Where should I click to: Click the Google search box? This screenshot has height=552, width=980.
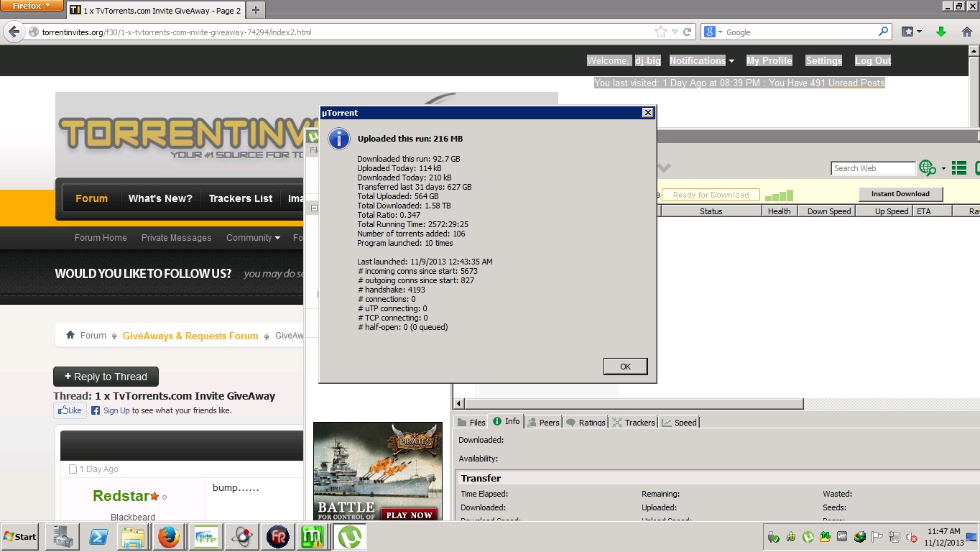pyautogui.click(x=801, y=32)
